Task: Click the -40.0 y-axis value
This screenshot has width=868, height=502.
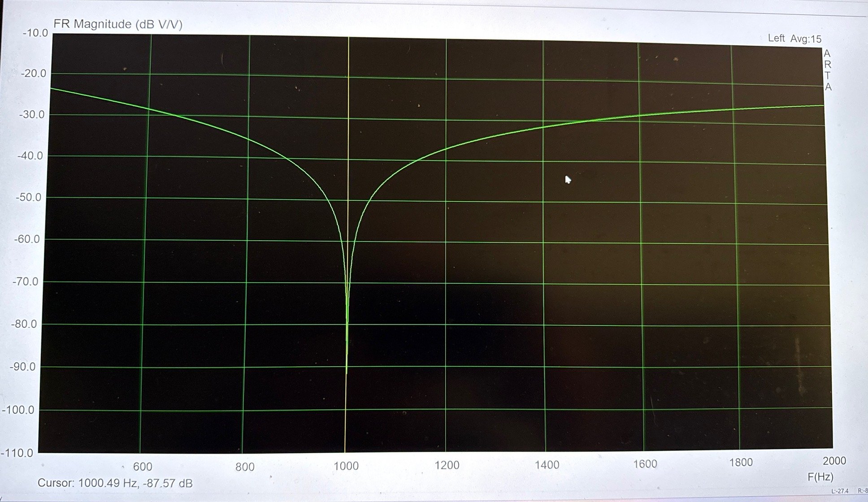Action: click(30, 156)
